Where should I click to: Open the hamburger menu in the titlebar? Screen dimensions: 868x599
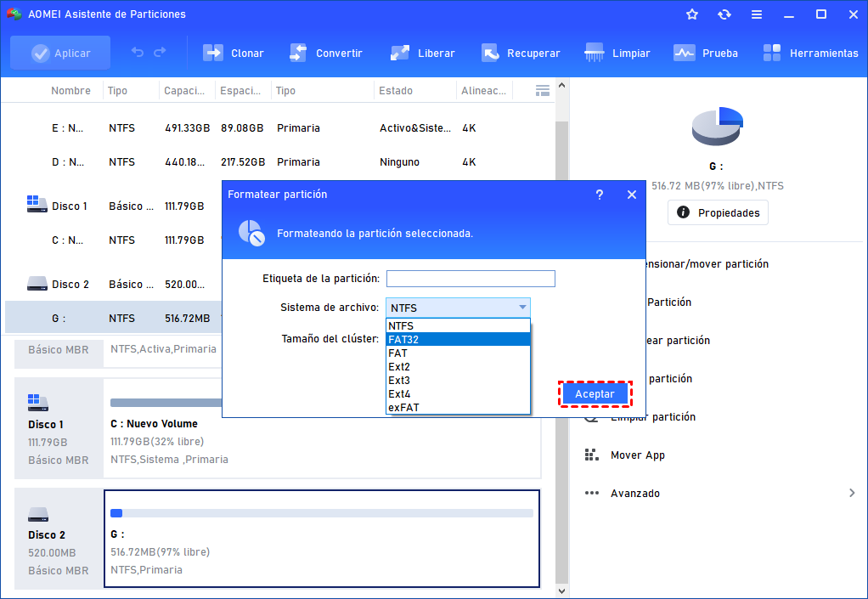pyautogui.click(x=755, y=14)
